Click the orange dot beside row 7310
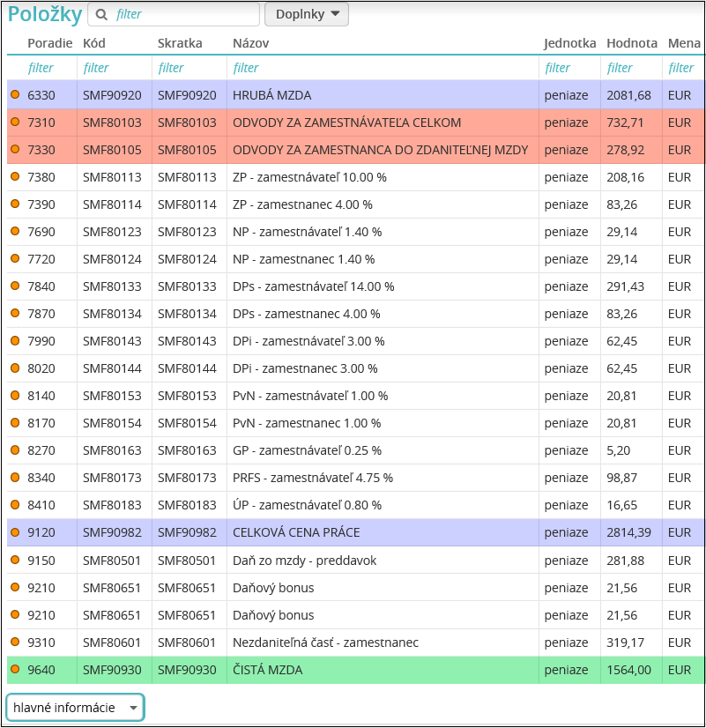The width and height of the screenshot is (706, 728). (x=15, y=123)
